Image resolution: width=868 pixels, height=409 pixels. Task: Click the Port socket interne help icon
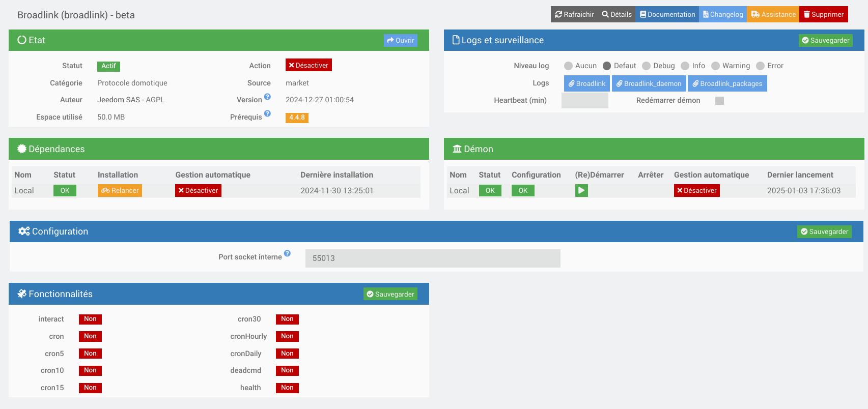pos(287,253)
